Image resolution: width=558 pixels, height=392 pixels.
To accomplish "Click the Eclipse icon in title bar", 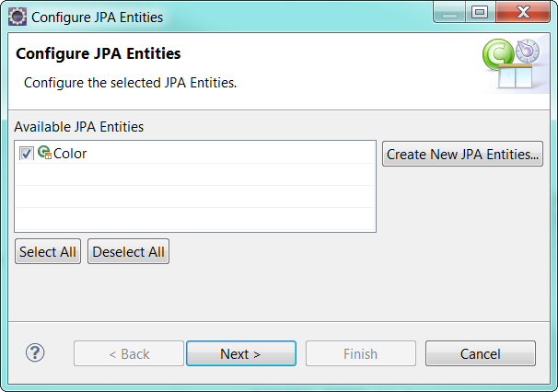I will pos(17,16).
